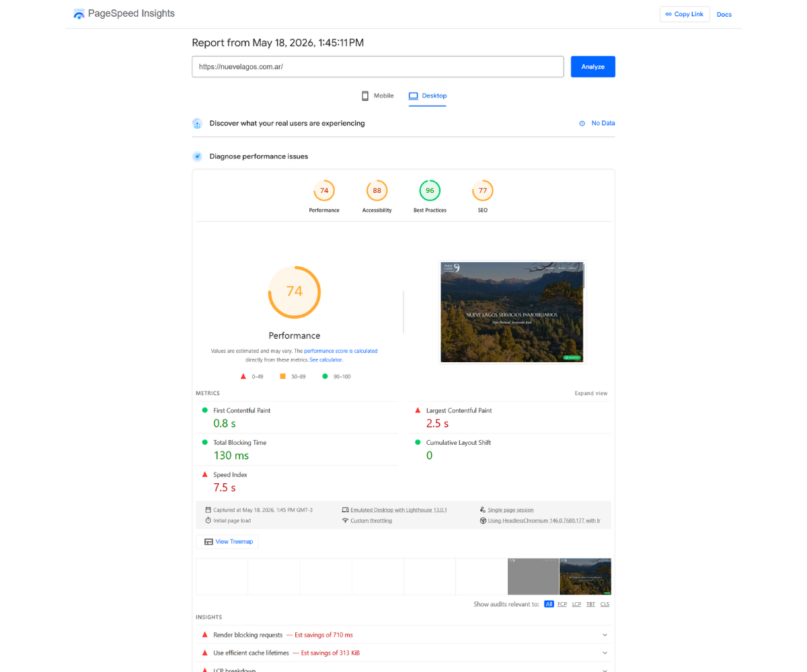Filter audits by FCP
Viewport: 807px width, 672px height.
tap(562, 604)
